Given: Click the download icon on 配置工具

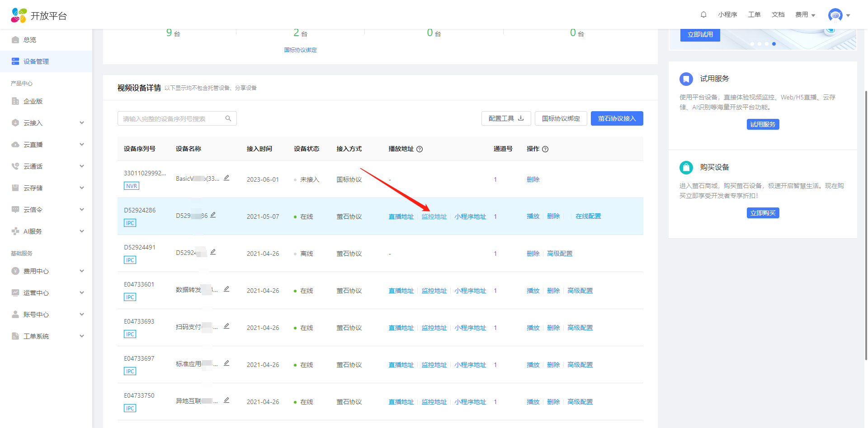Looking at the screenshot, I should click(x=521, y=118).
